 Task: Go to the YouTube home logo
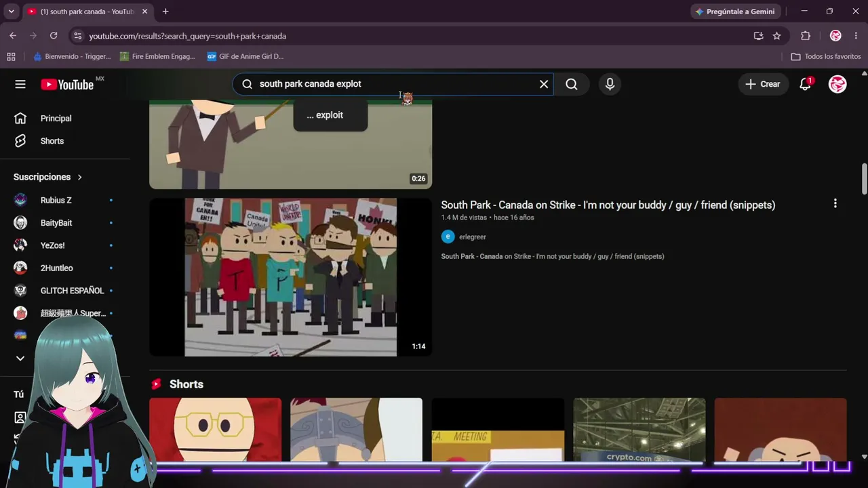(x=66, y=84)
